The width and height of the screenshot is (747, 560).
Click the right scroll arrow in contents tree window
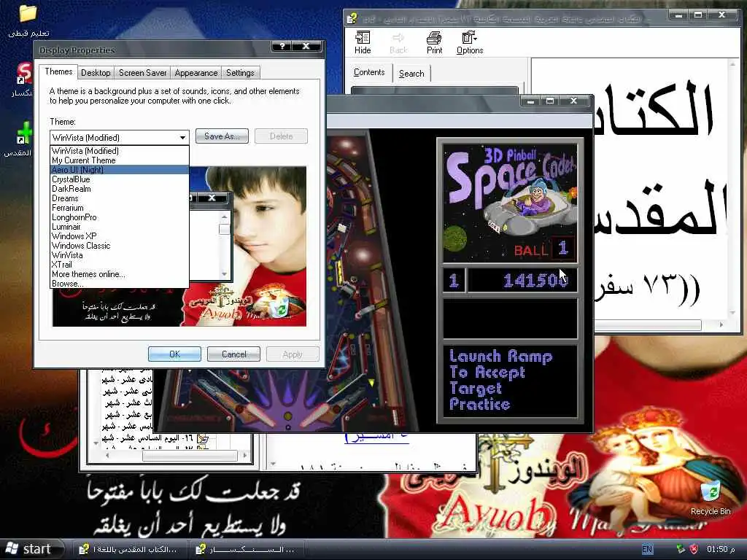[x=245, y=455]
